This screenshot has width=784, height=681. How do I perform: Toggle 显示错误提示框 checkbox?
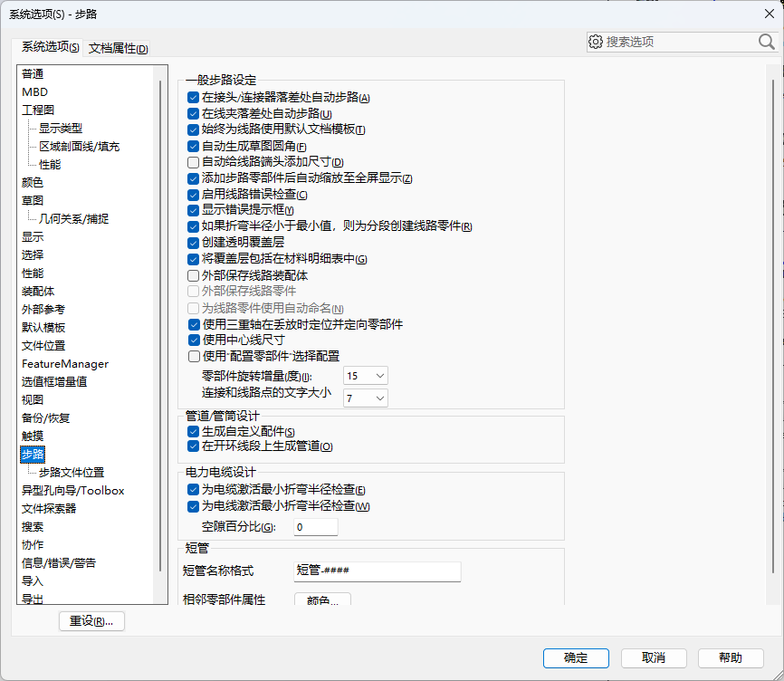tap(193, 210)
